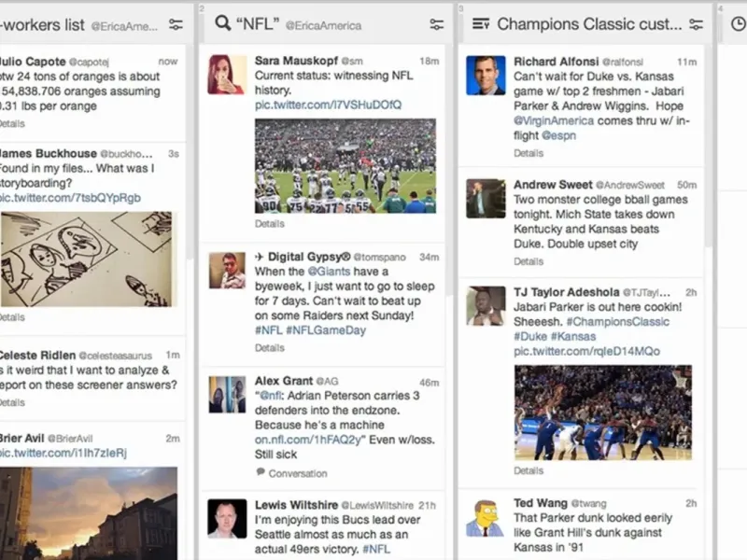The image size is (747, 560).
Task: Expand Details under Sara Mauskopf's tweet
Action: coord(270,224)
